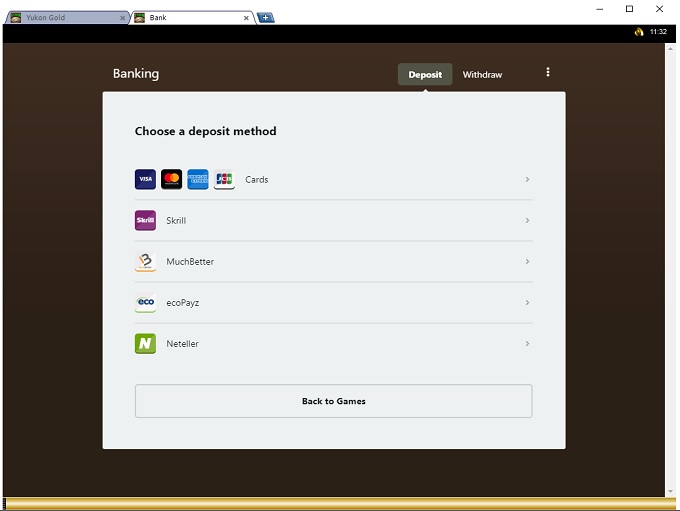Viewport: 680px width, 511px height.
Task: Click the JCB card icon
Action: point(224,180)
